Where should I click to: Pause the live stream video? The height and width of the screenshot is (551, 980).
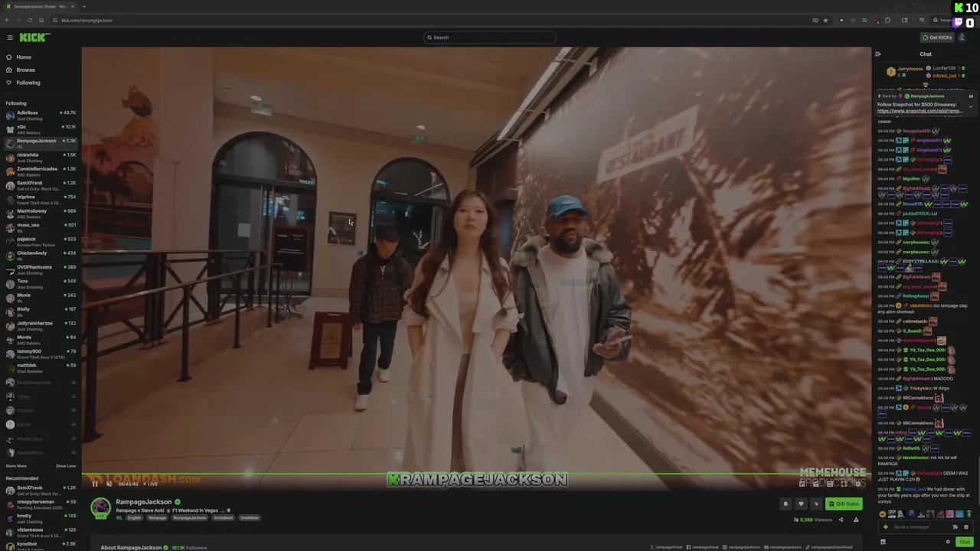pyautogui.click(x=95, y=484)
